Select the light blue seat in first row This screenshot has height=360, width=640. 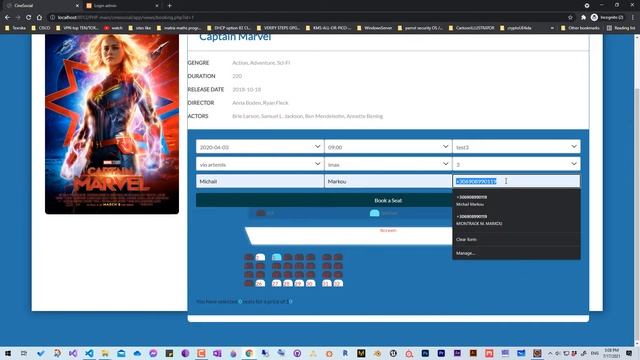(276, 257)
